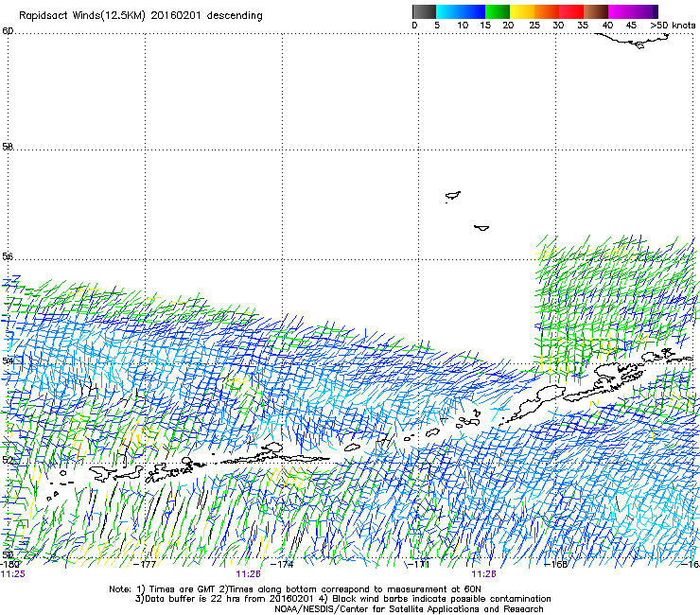Click the longitude label '-177'
The image size is (700, 615).
click(145, 564)
